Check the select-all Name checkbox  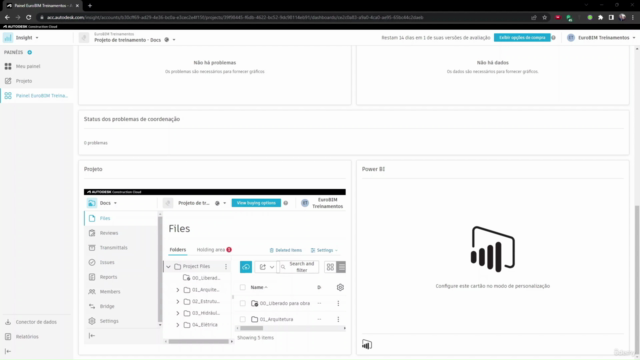tap(242, 287)
